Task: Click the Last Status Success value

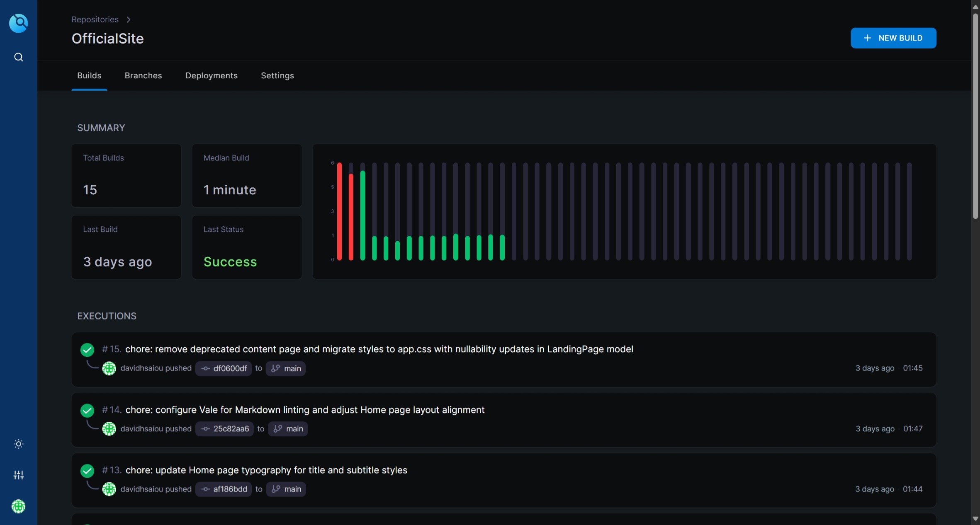Action: click(230, 262)
